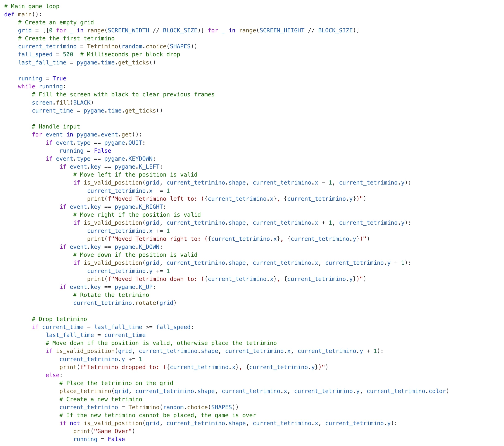Click the 'Tetrimino dropped to:' print line

pos(194,367)
